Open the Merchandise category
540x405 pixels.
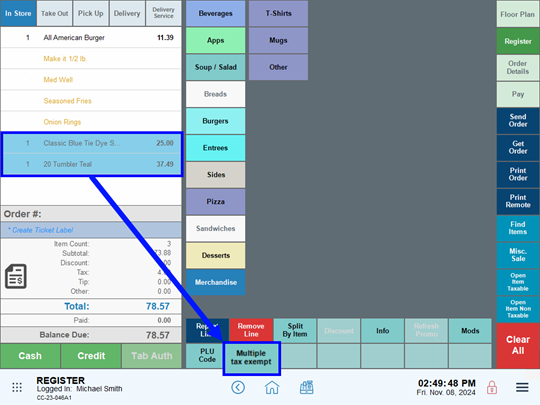coord(216,282)
